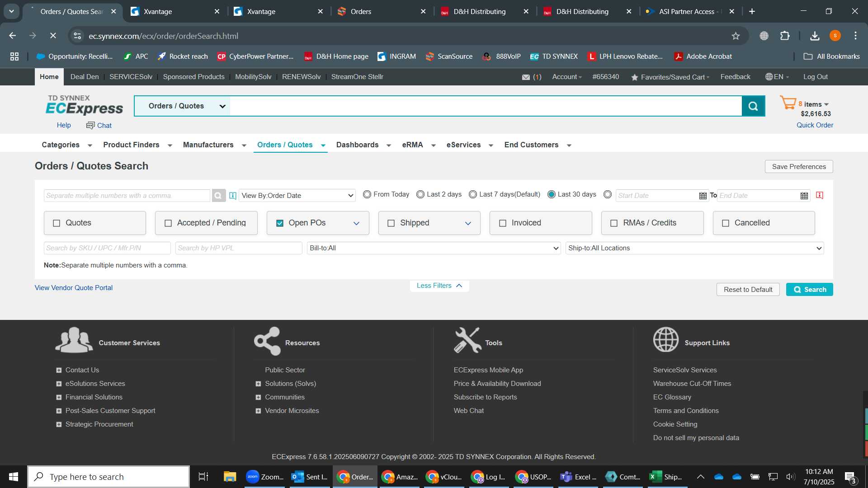Go back with the browser back arrow
Viewport: 868px width, 488px height.
13,36
